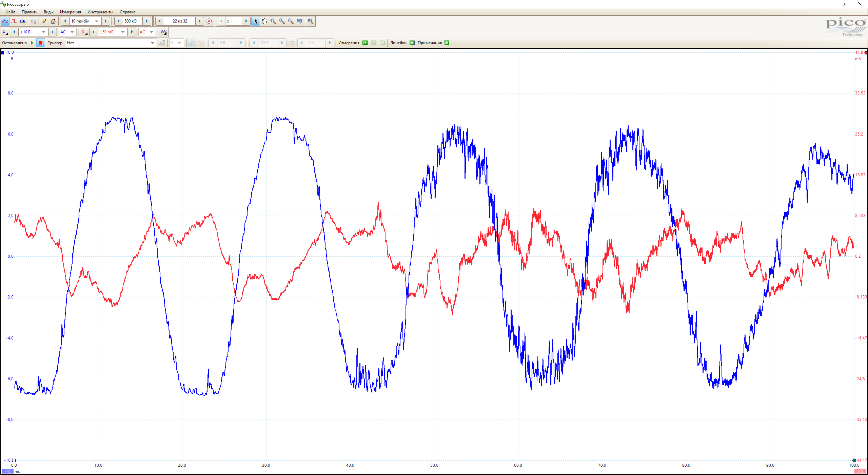Click the x1 zoom factor field
The height and width of the screenshot is (475, 868).
234,21
